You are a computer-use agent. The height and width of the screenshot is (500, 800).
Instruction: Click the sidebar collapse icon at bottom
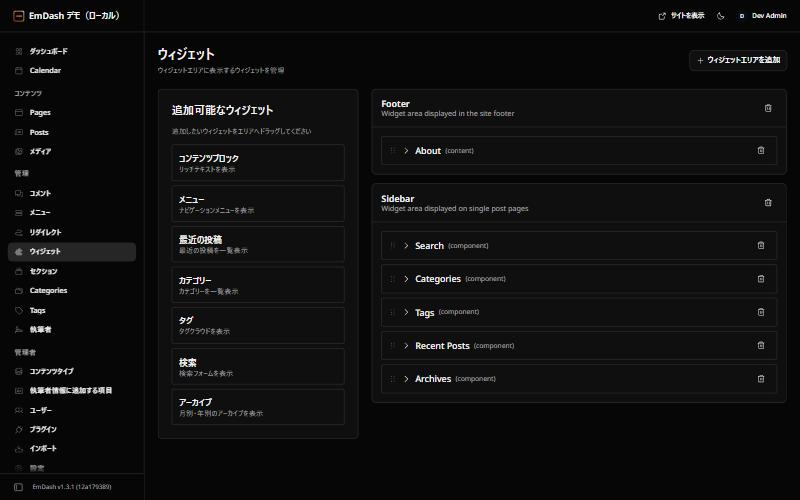[18, 487]
